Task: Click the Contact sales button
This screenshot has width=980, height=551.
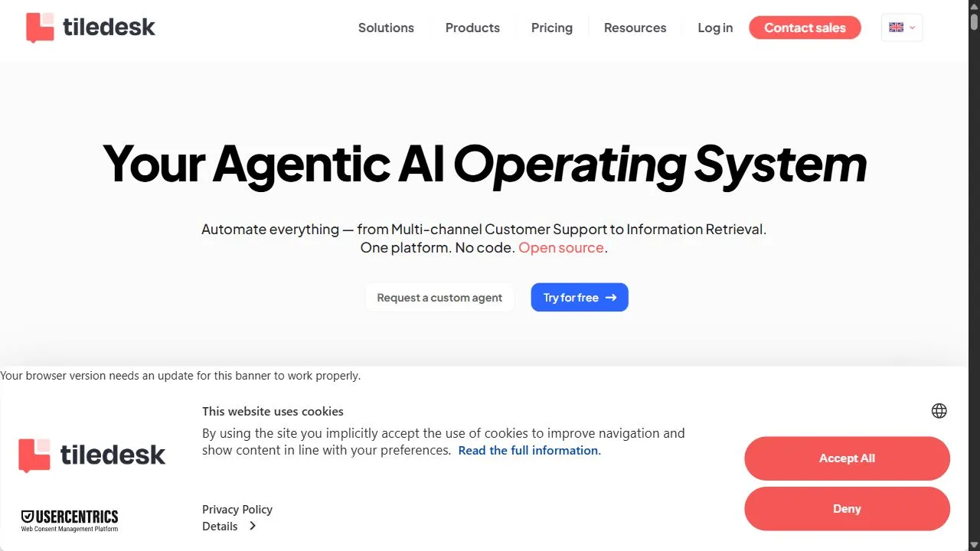Action: tap(805, 28)
